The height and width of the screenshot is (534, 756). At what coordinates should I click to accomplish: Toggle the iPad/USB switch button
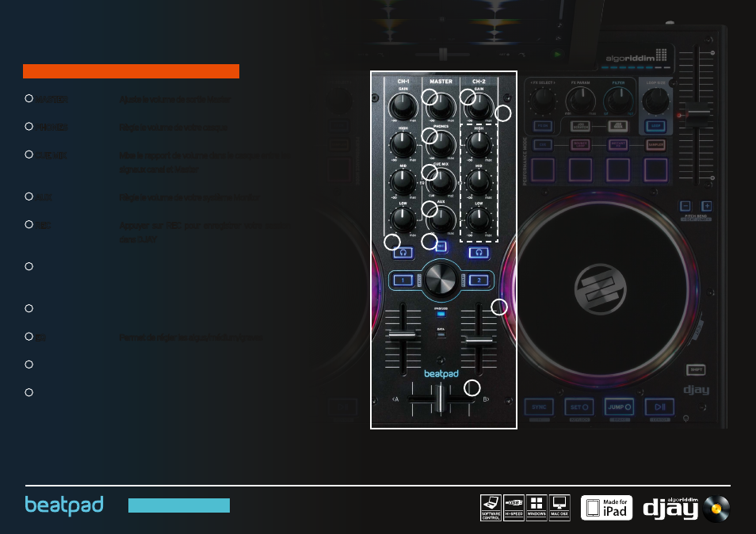click(441, 315)
